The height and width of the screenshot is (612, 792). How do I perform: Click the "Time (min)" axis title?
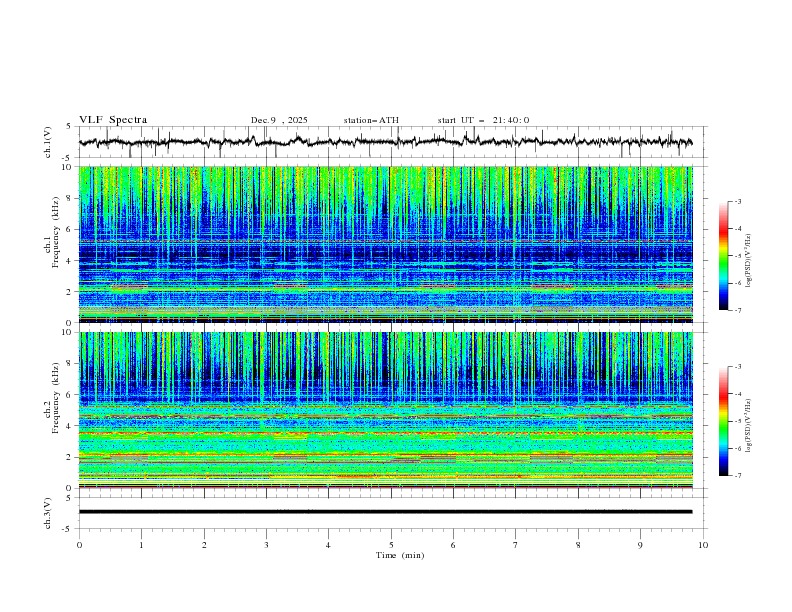[x=400, y=555]
